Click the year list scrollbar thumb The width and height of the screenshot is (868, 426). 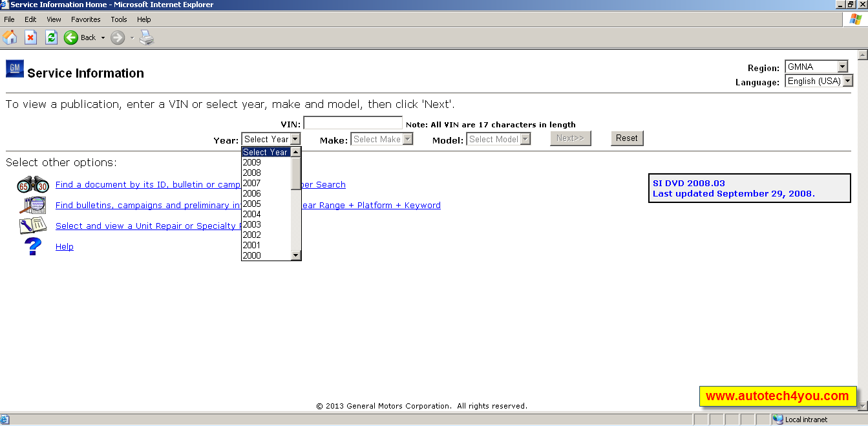(296, 173)
